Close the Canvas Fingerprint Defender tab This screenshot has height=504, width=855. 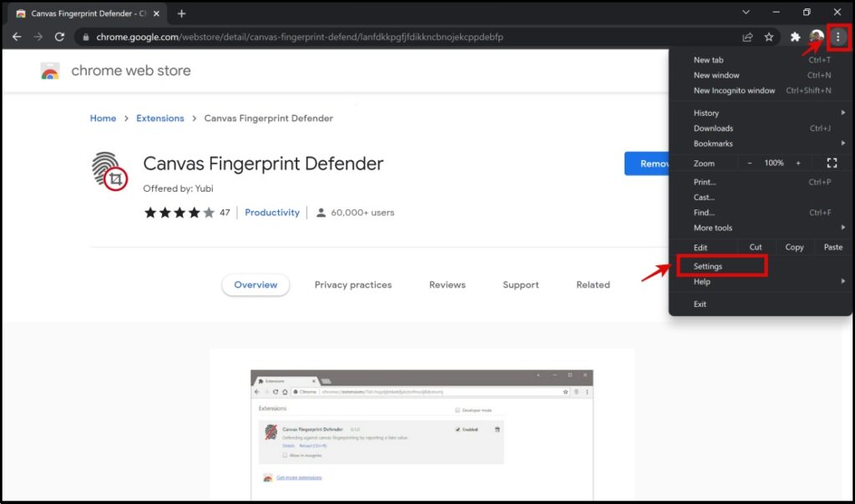156,13
